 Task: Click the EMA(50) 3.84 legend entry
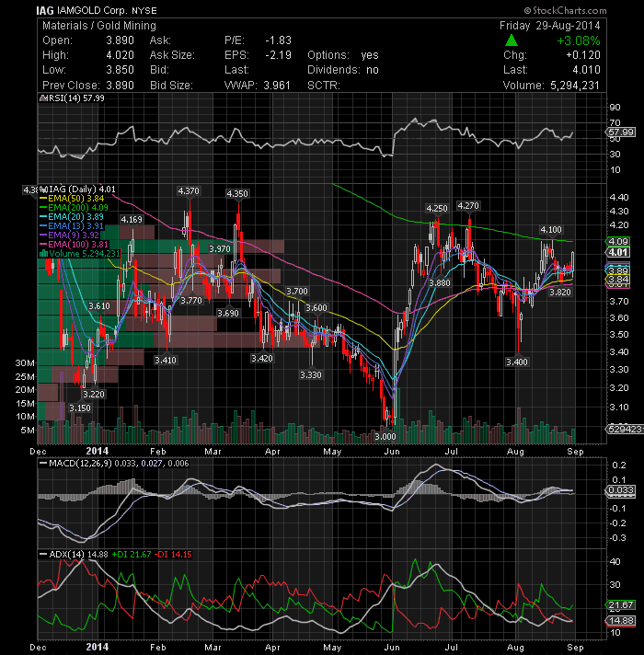[x=76, y=199]
